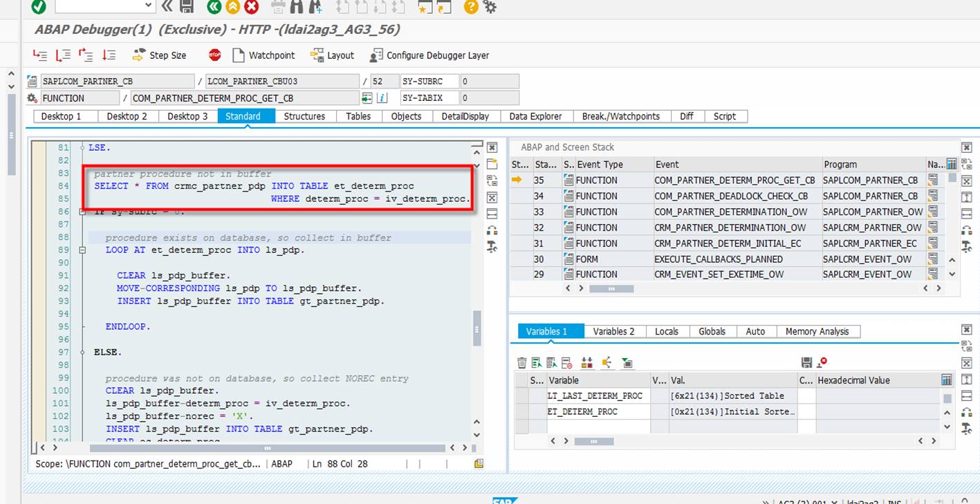The image size is (980, 504).
Task: Click the Find binoculars icon
Action: click(x=297, y=7)
